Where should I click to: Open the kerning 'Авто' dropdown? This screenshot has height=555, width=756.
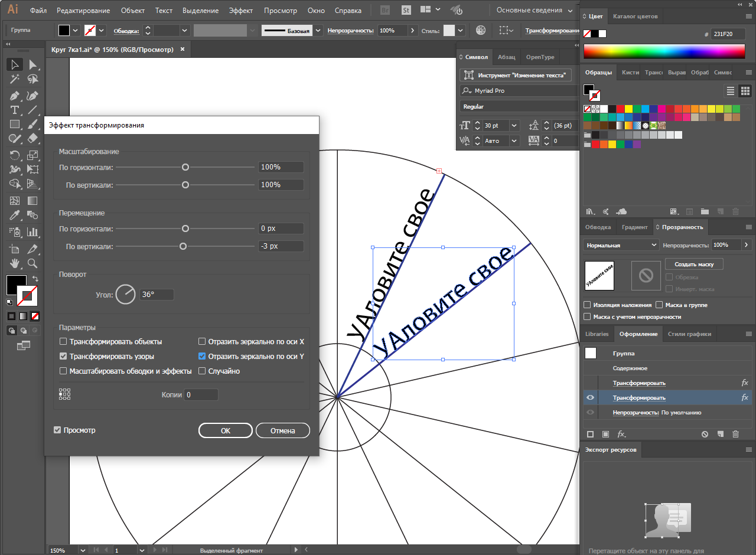click(x=513, y=141)
